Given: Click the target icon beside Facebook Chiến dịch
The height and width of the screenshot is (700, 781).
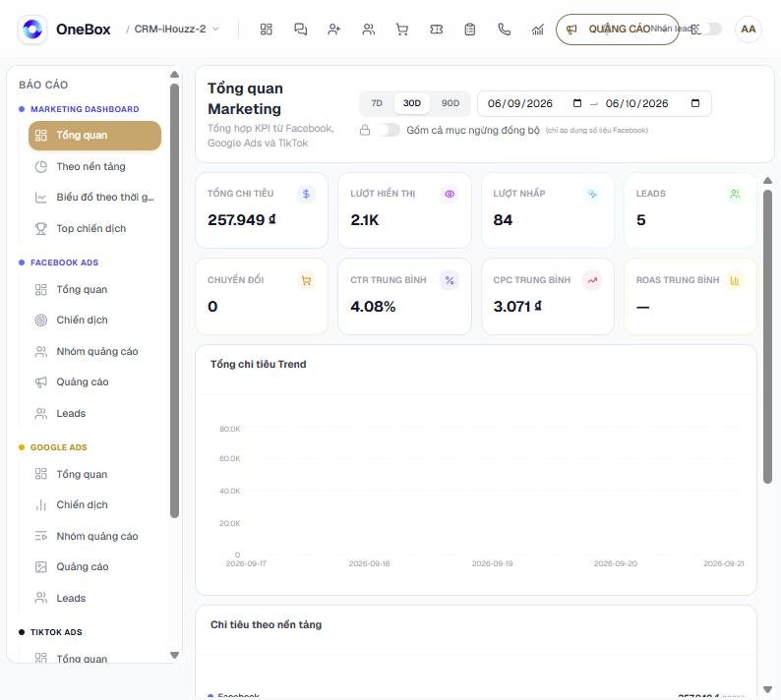Looking at the screenshot, I should coord(41,321).
